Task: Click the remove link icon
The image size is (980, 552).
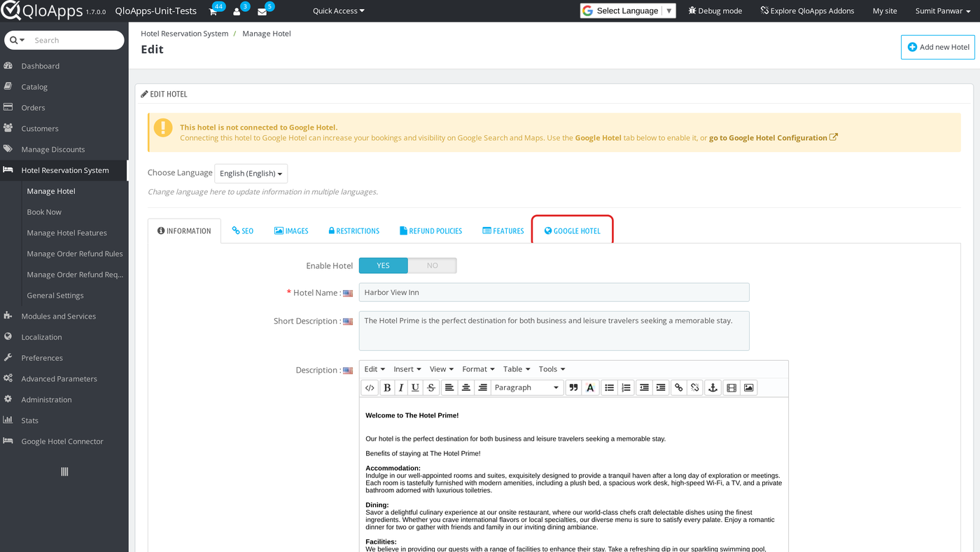Action: (x=695, y=387)
